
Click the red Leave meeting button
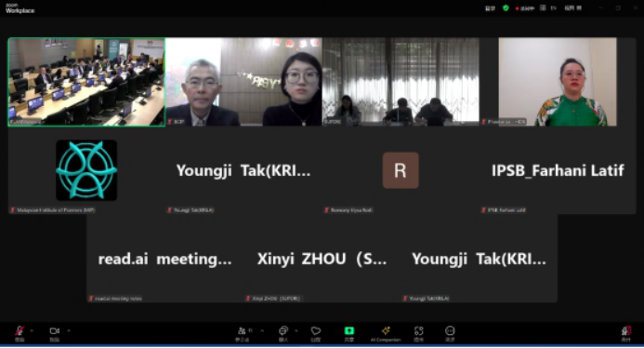[625, 333]
